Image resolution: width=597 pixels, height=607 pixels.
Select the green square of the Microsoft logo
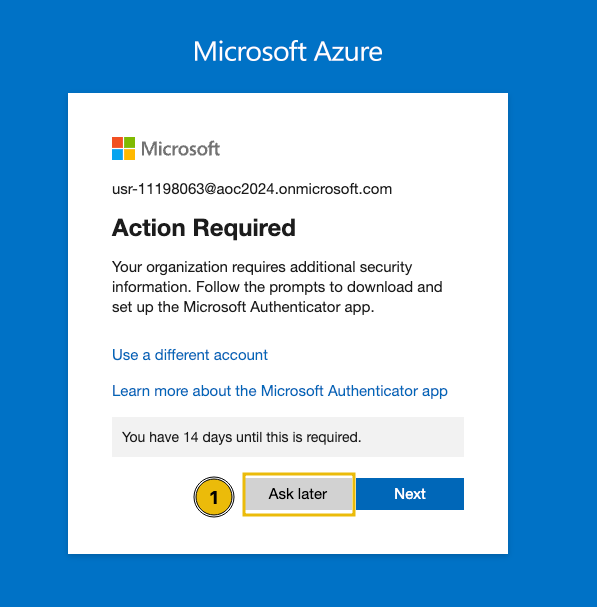point(130,142)
